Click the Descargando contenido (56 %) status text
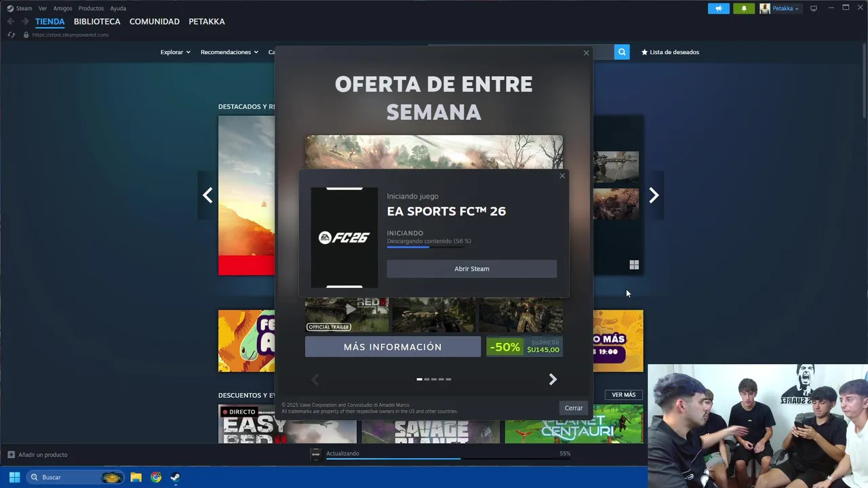The width and height of the screenshot is (868, 488). point(429,241)
